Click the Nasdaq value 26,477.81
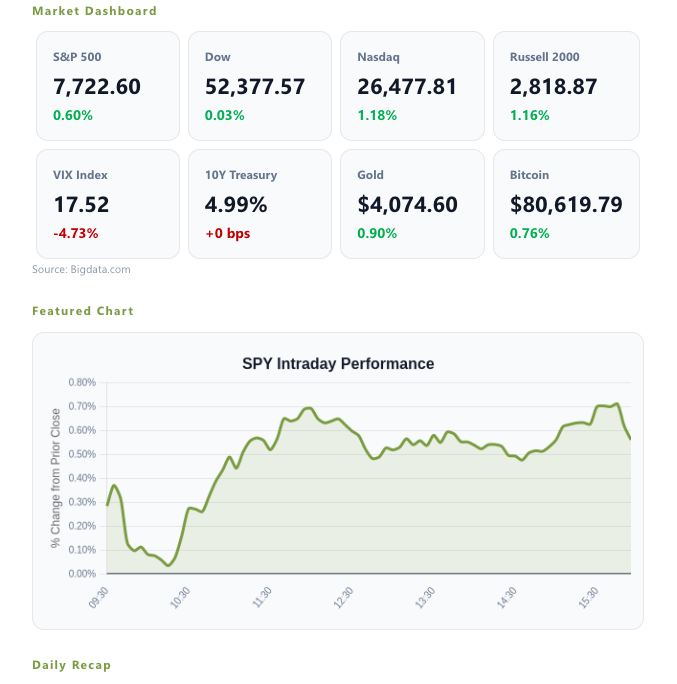The width and height of the screenshot is (677, 684). [407, 87]
